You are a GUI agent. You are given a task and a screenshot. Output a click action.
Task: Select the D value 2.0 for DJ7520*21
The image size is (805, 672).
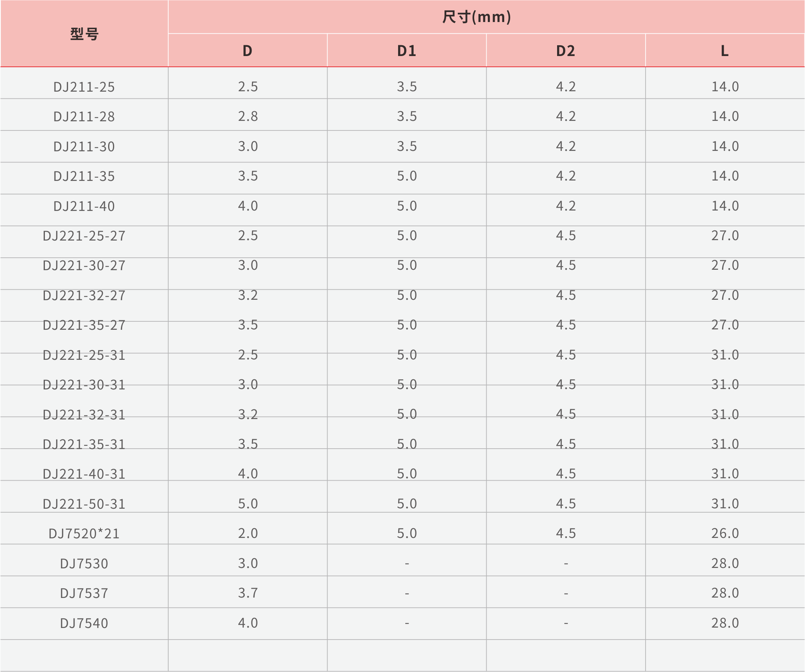(x=248, y=533)
